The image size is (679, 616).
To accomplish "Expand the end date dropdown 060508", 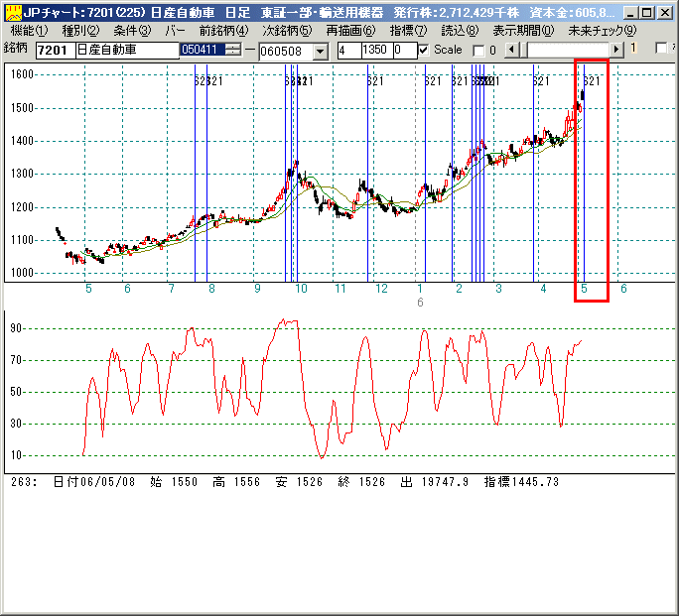I will pyautogui.click(x=320, y=52).
